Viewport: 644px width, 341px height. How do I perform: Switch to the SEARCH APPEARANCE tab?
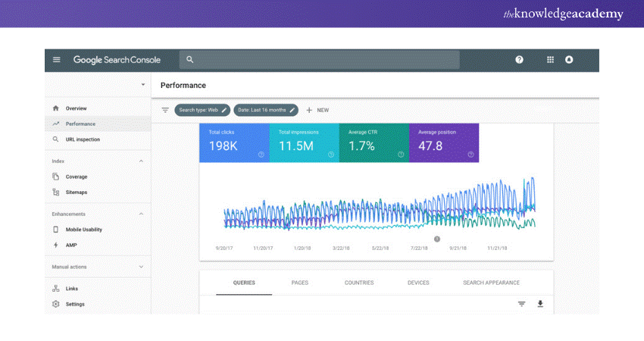[491, 283]
